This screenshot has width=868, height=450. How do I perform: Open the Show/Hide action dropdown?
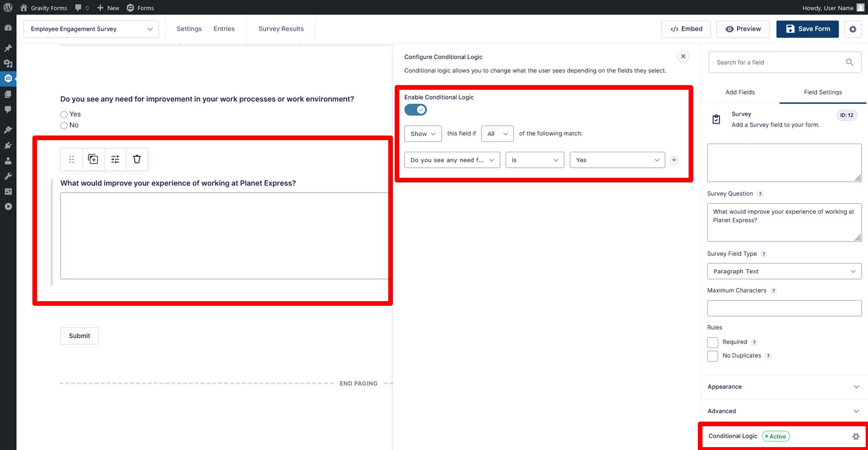point(423,134)
